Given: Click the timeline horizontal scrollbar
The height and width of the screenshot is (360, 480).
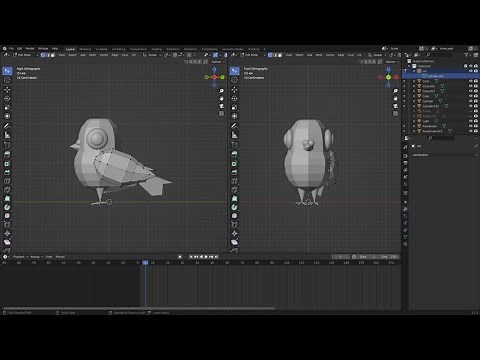Looking at the screenshot, I should point(138,308).
